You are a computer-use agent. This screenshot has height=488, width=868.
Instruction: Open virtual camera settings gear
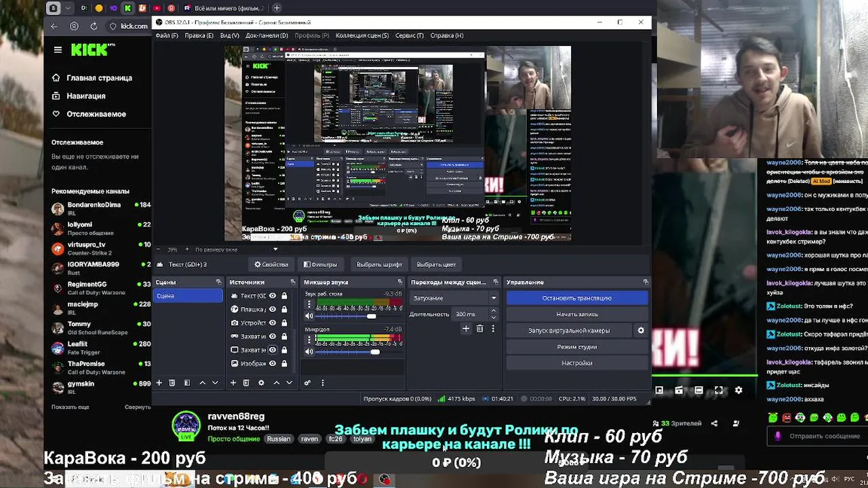(641, 331)
